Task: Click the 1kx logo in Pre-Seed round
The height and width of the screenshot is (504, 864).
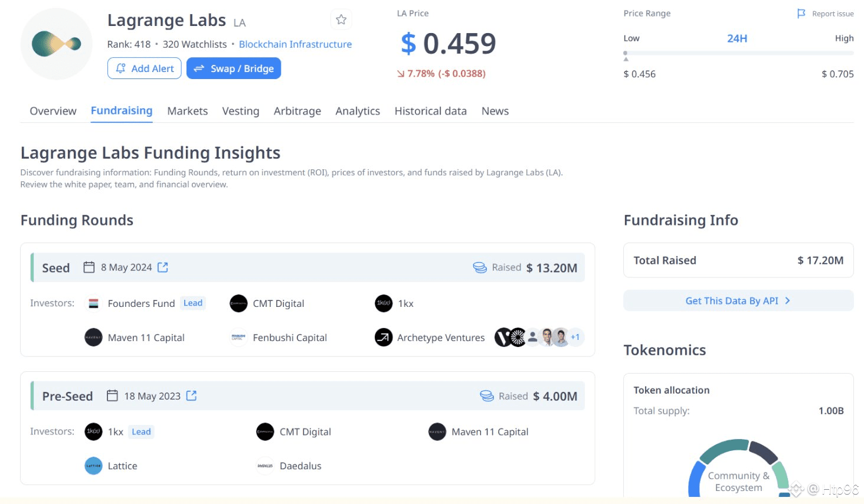Action: tap(93, 431)
